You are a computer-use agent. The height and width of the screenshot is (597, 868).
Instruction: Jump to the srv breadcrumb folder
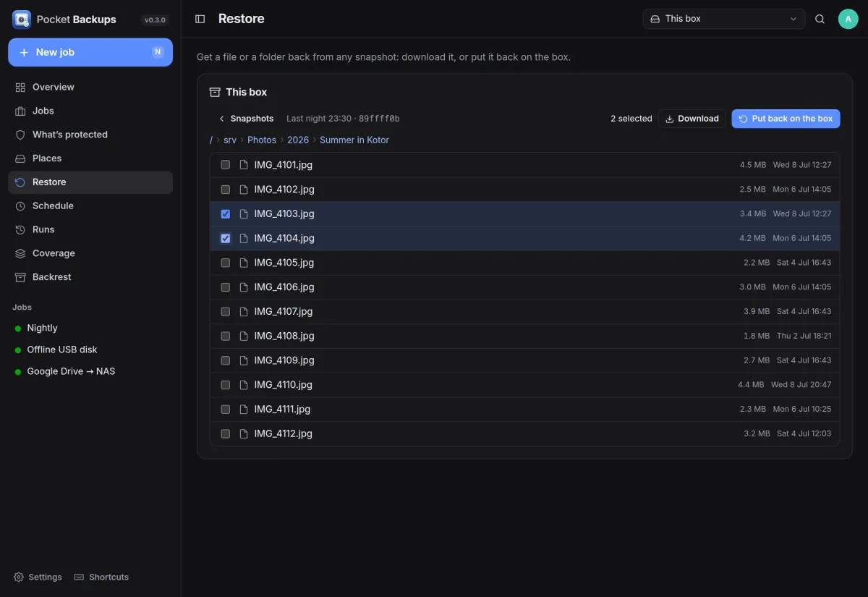point(230,140)
